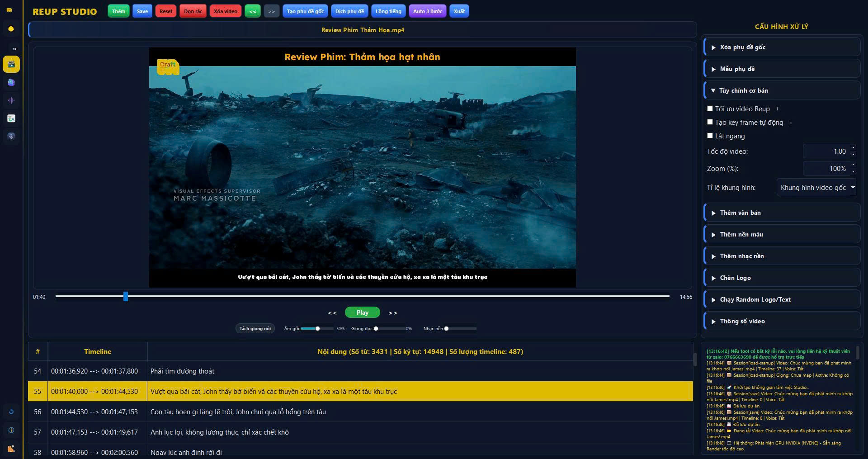Show info for Tối ưu video Reup

point(777,109)
